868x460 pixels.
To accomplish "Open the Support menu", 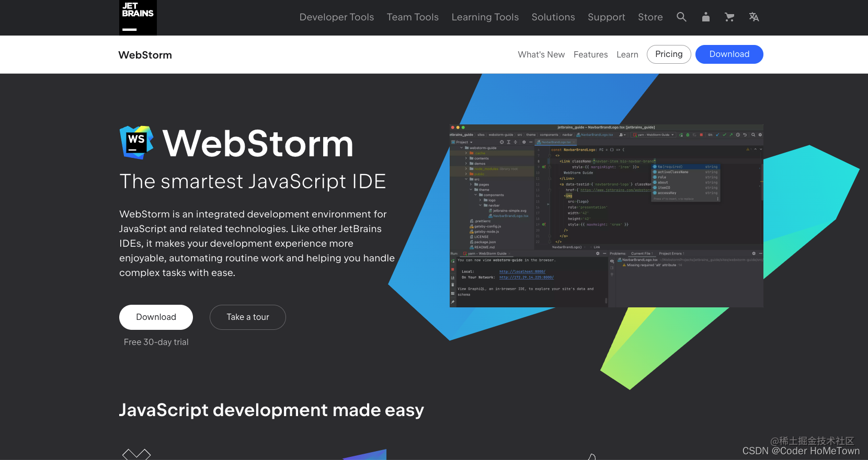I will [x=607, y=17].
